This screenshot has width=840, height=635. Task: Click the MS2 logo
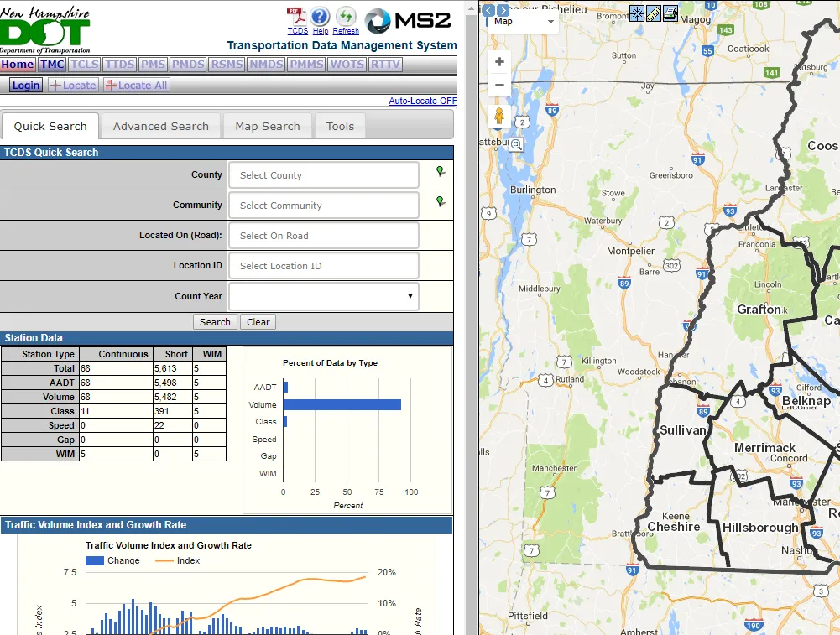pos(408,21)
